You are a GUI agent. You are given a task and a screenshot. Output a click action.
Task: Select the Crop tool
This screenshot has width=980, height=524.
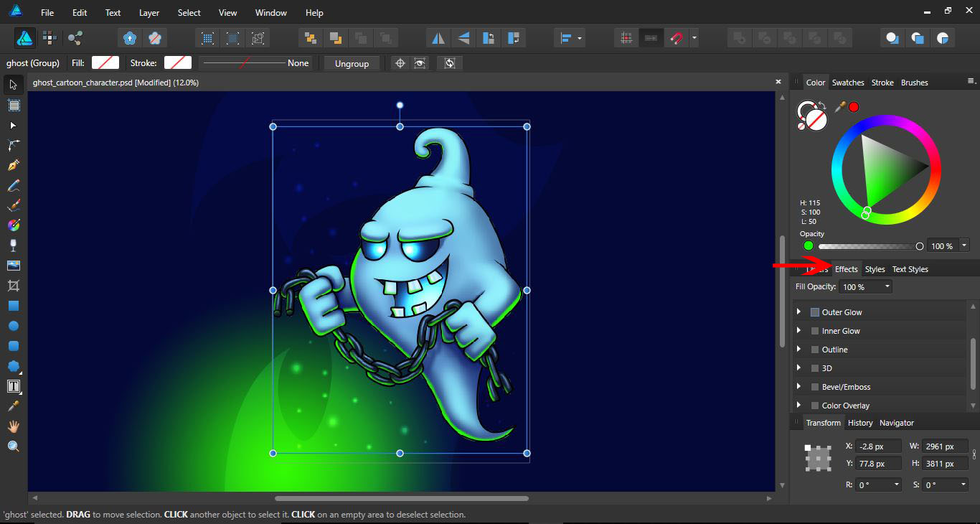pyautogui.click(x=12, y=286)
